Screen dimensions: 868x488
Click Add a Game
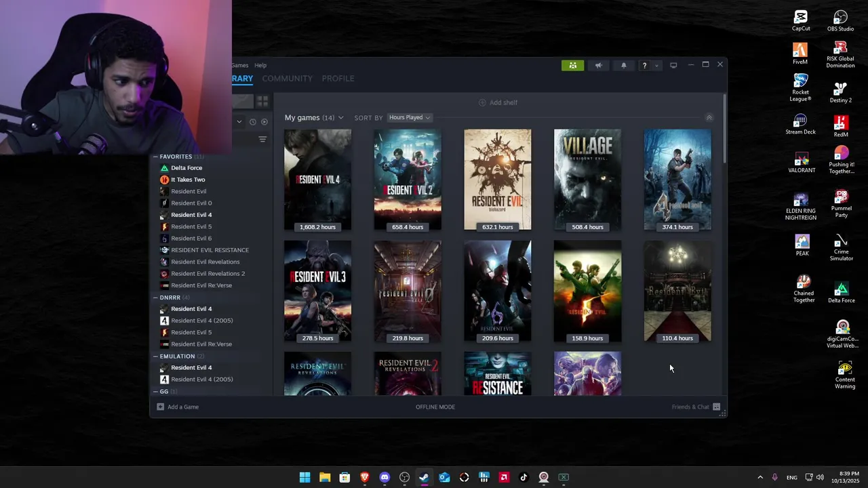pos(178,407)
